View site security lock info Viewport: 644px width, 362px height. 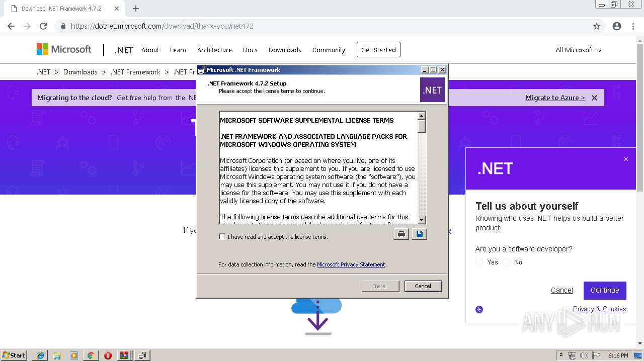point(63,26)
